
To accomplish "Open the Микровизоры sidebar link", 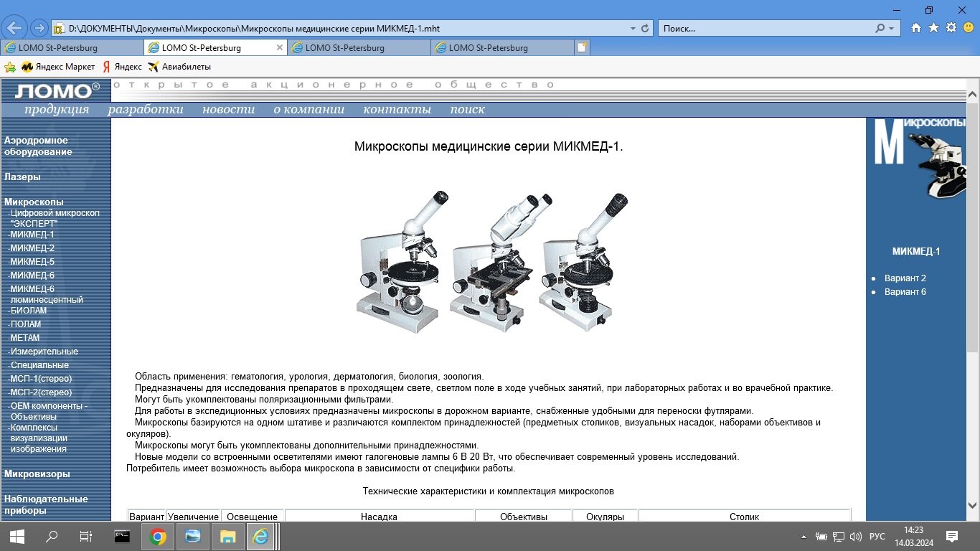I will point(37,474).
